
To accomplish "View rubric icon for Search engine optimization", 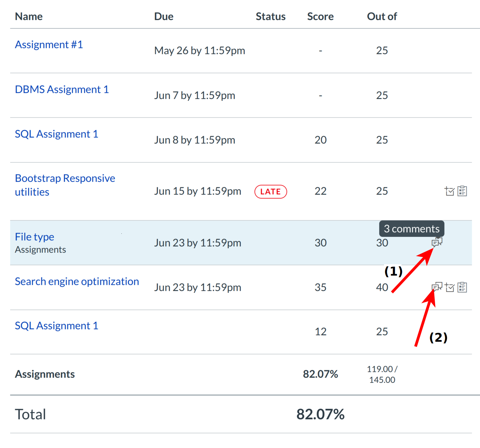I will 462,287.
